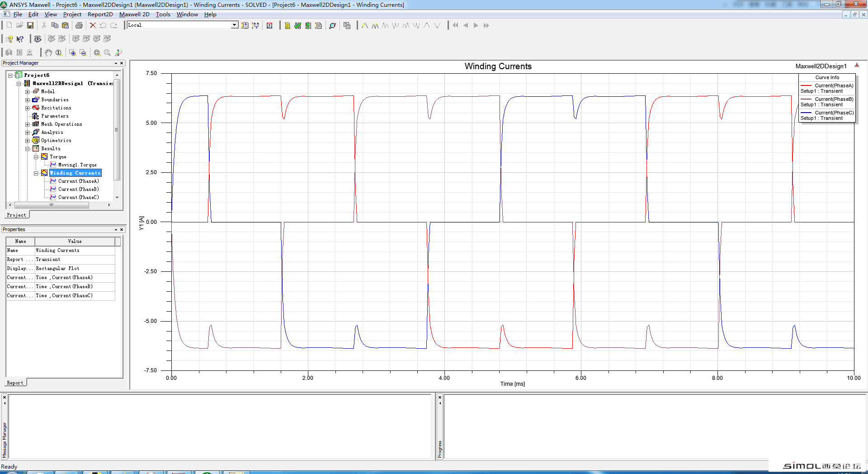The width and height of the screenshot is (868, 474).
Task: Select Current(PhaseC) trace in tree
Action: pos(79,197)
